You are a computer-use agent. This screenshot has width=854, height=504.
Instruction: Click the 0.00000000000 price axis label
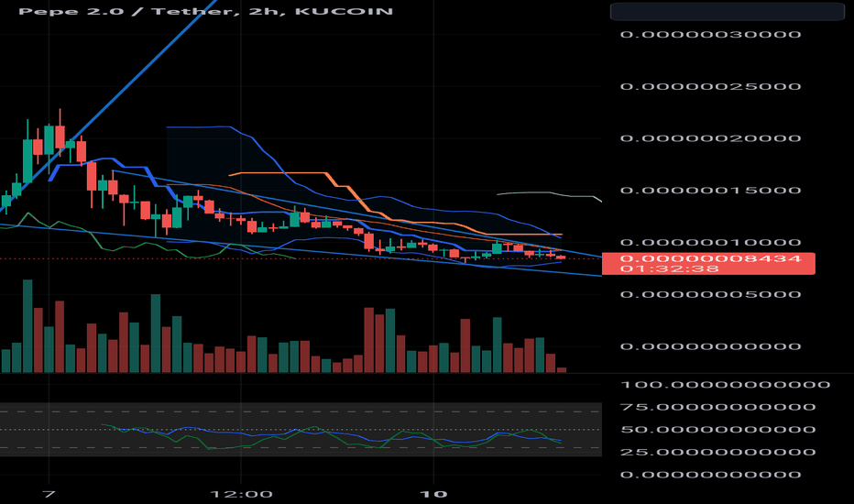tap(710, 346)
